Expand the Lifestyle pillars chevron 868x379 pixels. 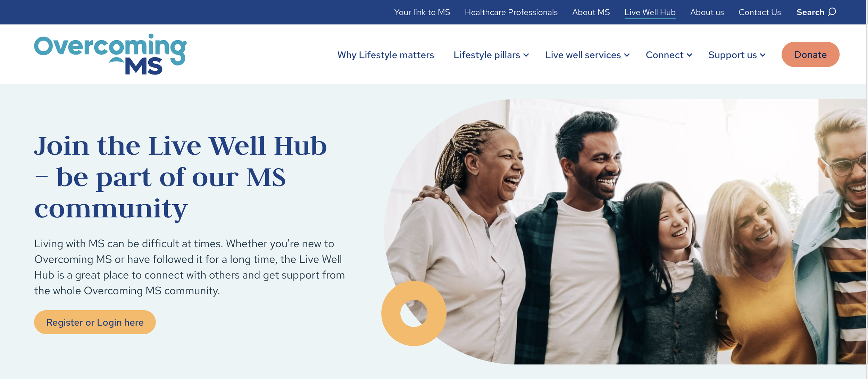[x=526, y=55]
